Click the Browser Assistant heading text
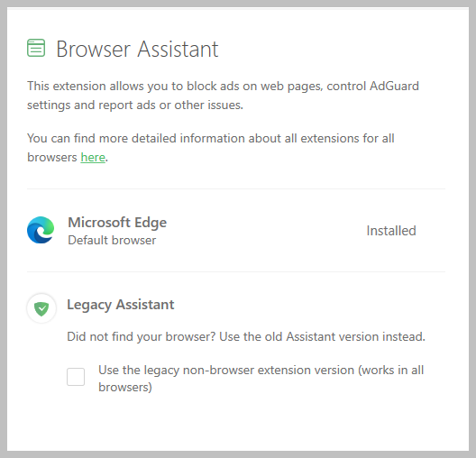Image resolution: width=476 pixels, height=458 pixels. click(137, 49)
